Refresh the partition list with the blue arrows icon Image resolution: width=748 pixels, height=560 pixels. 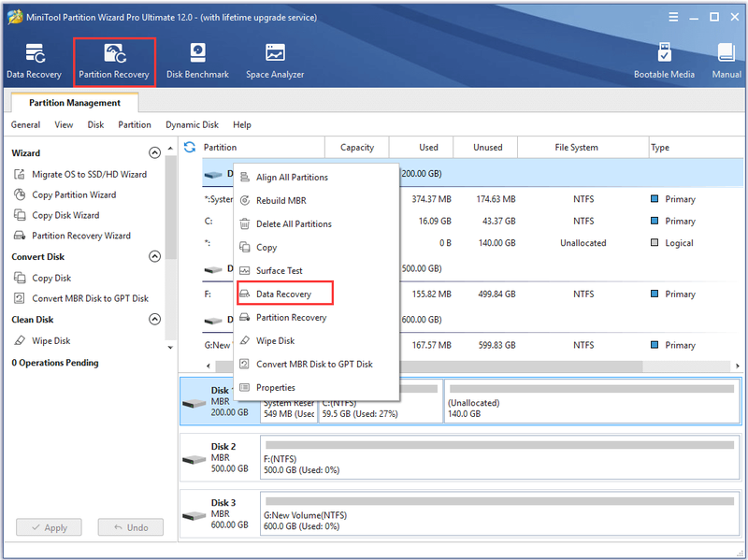(x=190, y=147)
